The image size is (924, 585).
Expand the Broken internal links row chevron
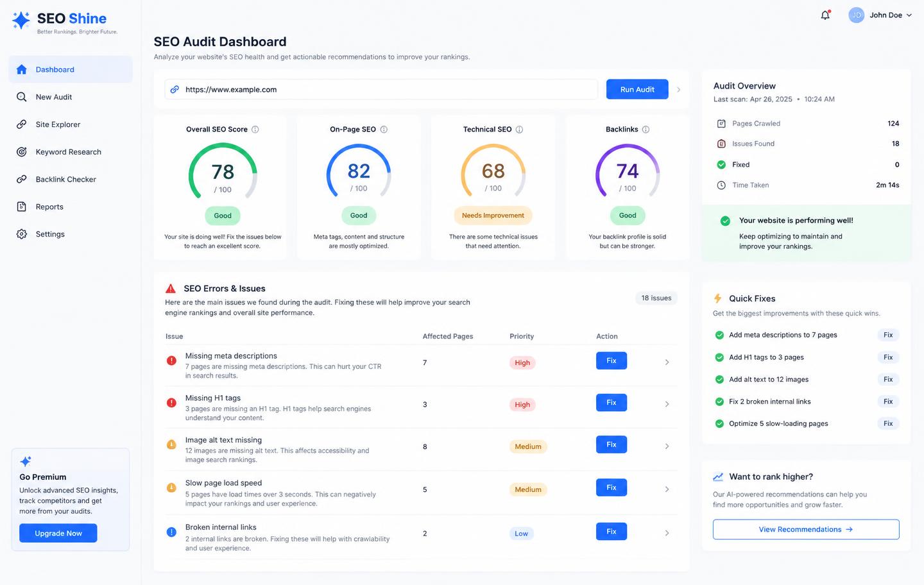pos(667,533)
